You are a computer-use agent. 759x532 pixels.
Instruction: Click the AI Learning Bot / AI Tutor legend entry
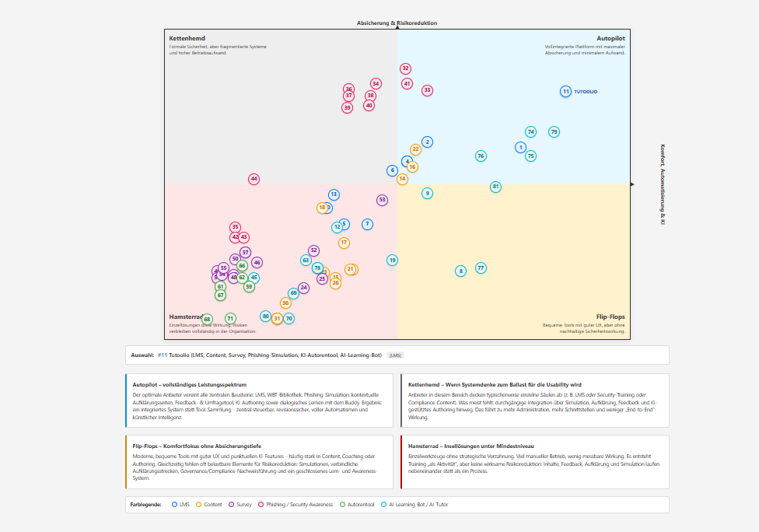(x=414, y=505)
